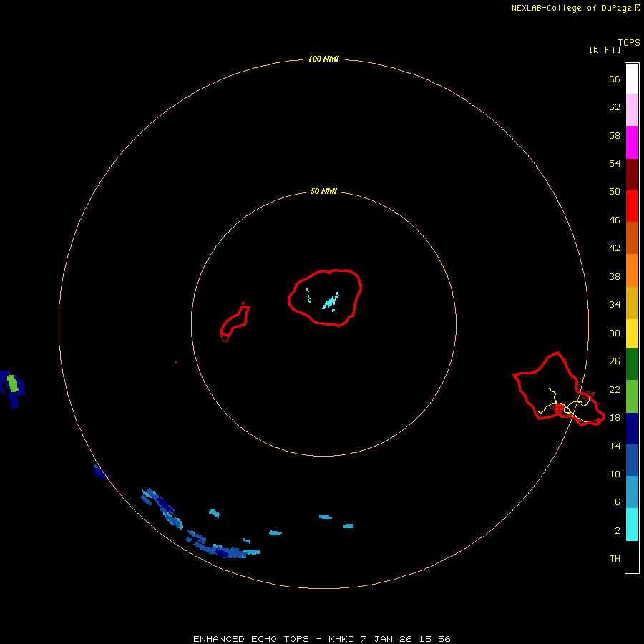Click the '15:56' time stamp
644x644 pixels.
[434, 639]
